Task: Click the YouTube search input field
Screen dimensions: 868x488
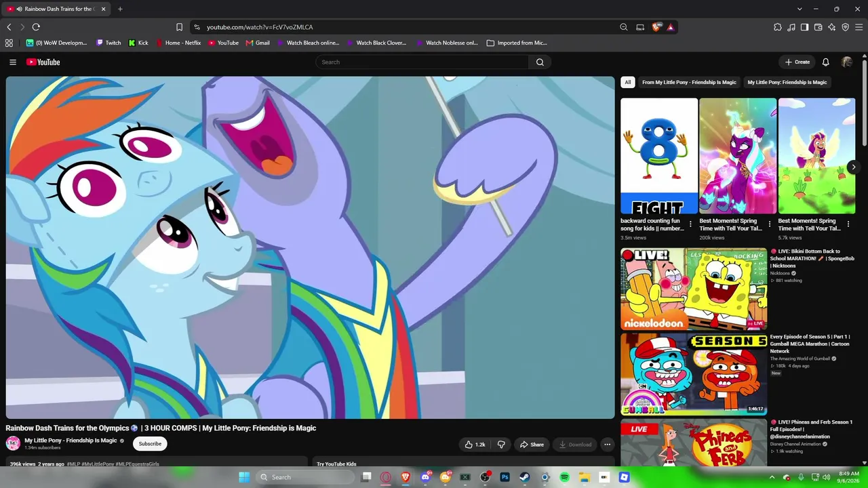Action: [422, 62]
